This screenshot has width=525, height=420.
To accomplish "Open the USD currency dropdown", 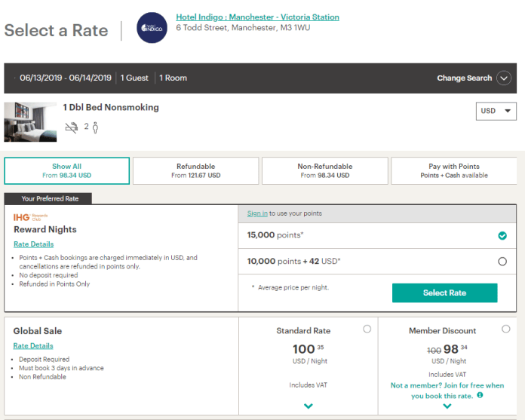I will coord(496,111).
